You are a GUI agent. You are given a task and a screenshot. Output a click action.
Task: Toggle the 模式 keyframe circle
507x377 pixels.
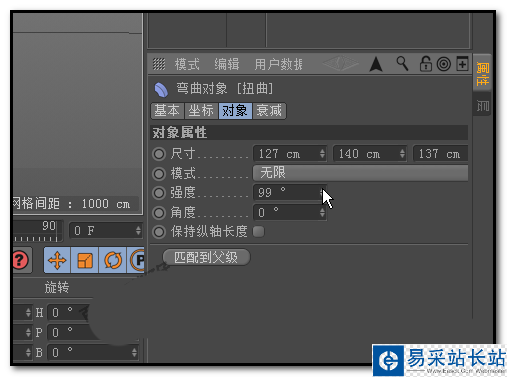coord(159,174)
